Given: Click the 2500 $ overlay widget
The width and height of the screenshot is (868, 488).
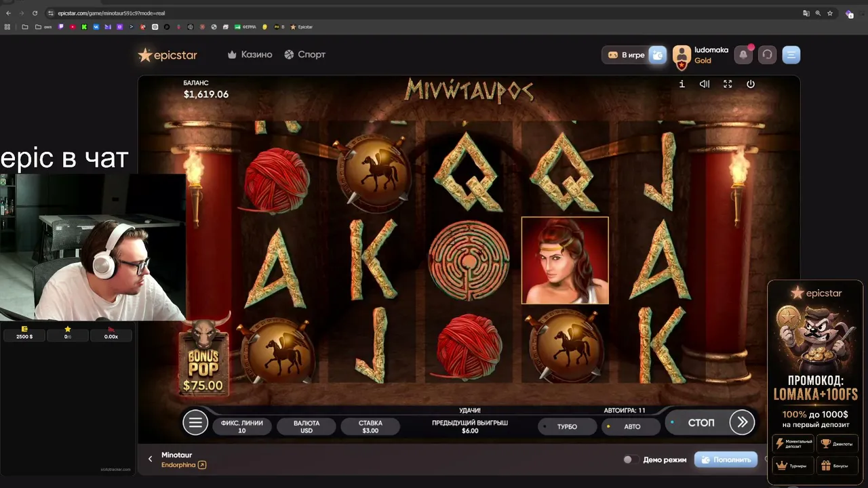Looking at the screenshot, I should click(x=24, y=333).
